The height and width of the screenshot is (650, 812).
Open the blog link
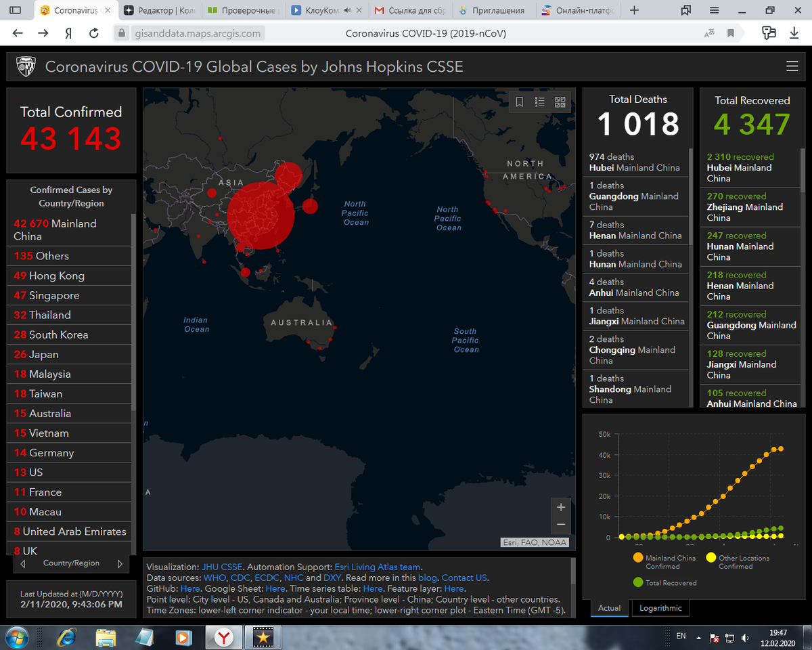click(428, 578)
